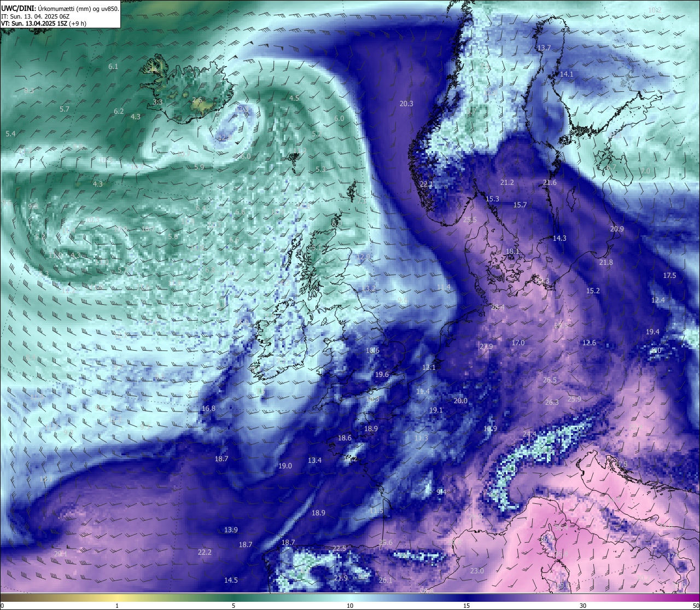This screenshot has height=610, width=700.
Task: Click the 19.6 value over southeast England
Action: click(382, 374)
